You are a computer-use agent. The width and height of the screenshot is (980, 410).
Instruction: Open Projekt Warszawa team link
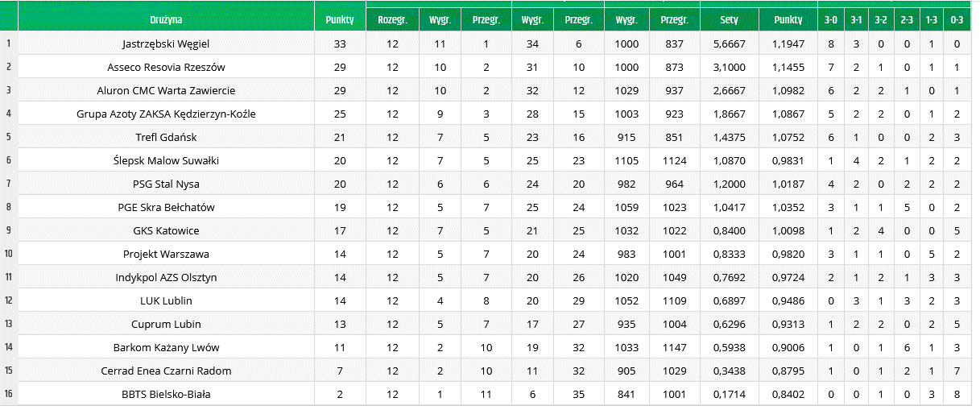[x=166, y=255]
